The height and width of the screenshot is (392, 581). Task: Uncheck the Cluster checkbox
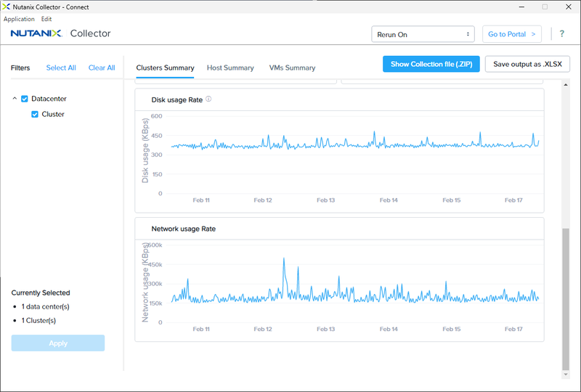click(x=35, y=114)
